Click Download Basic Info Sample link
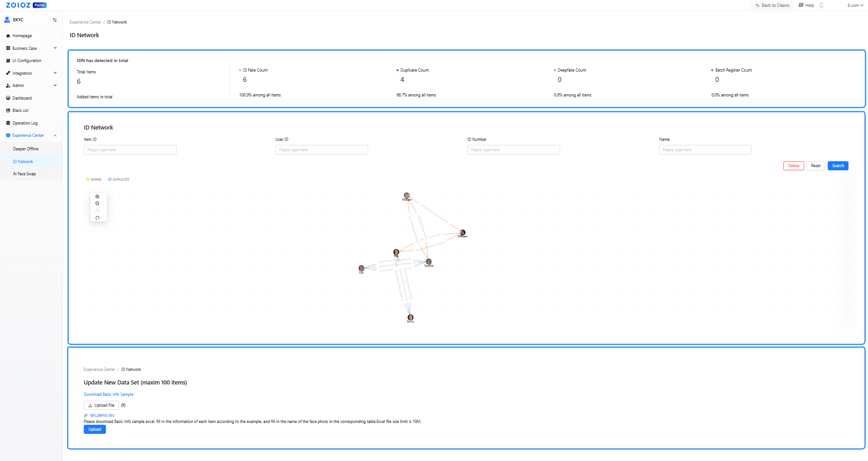Viewport: 868px width, 461px height. [x=109, y=394]
